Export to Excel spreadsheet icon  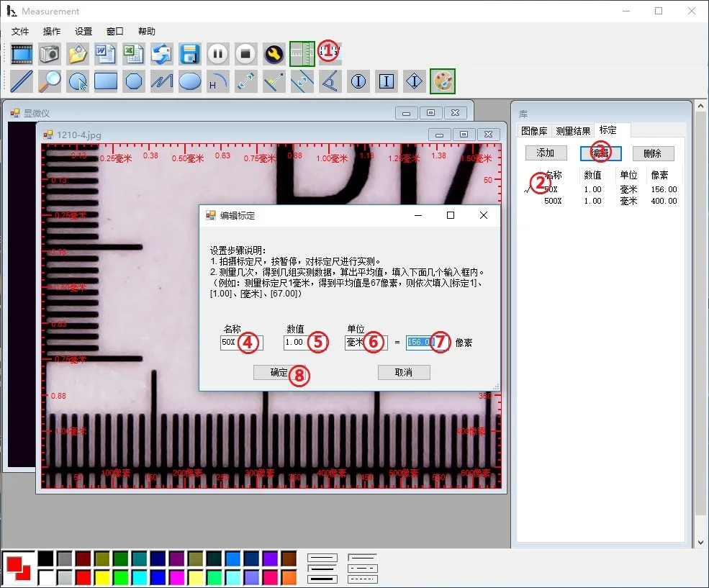133,54
